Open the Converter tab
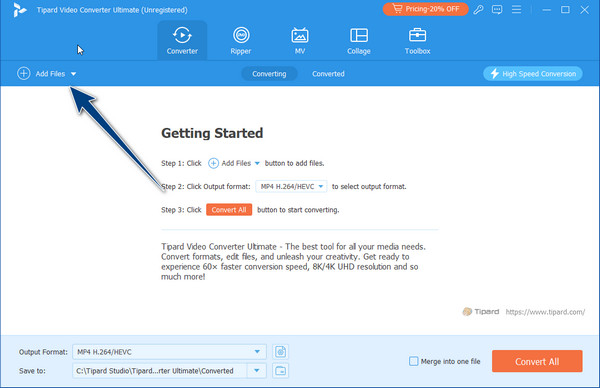600x388 pixels. pos(182,41)
